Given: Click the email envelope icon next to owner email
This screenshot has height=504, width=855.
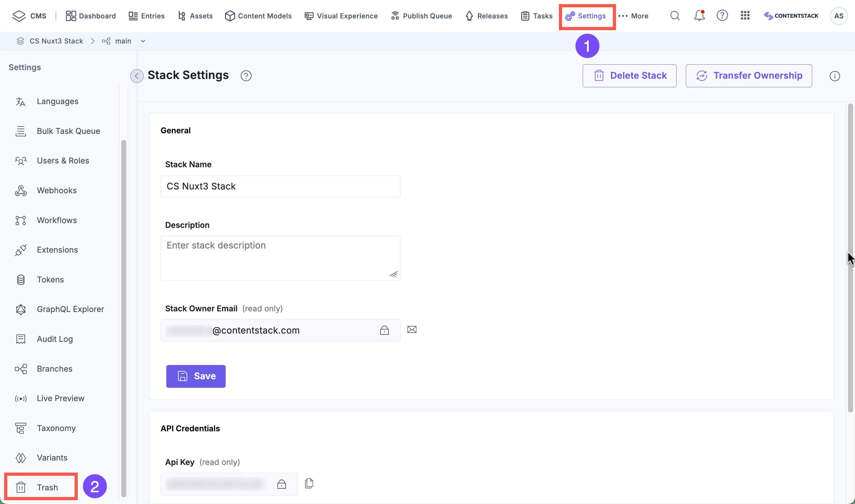Looking at the screenshot, I should coord(412,329).
